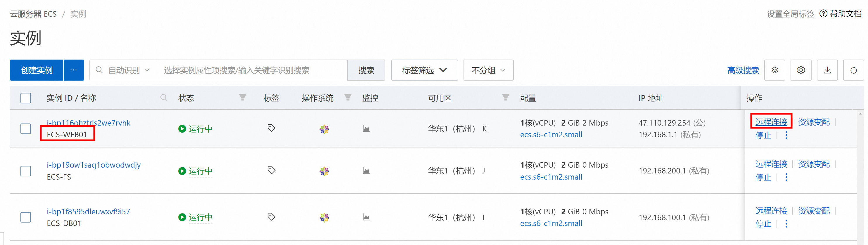Screen dimensions: 868x245
Task: Open ecs.s6-c1m2.small spec link for ECS-FS
Action: 551,177
